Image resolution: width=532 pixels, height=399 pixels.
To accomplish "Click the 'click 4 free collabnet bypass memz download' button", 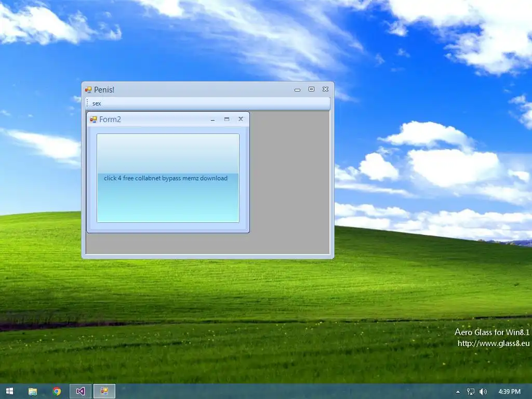I will click(168, 178).
